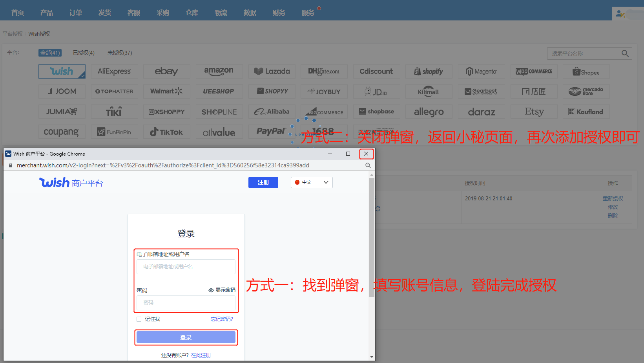
Task: Select the DHgate.com platform tile
Action: [x=324, y=71]
